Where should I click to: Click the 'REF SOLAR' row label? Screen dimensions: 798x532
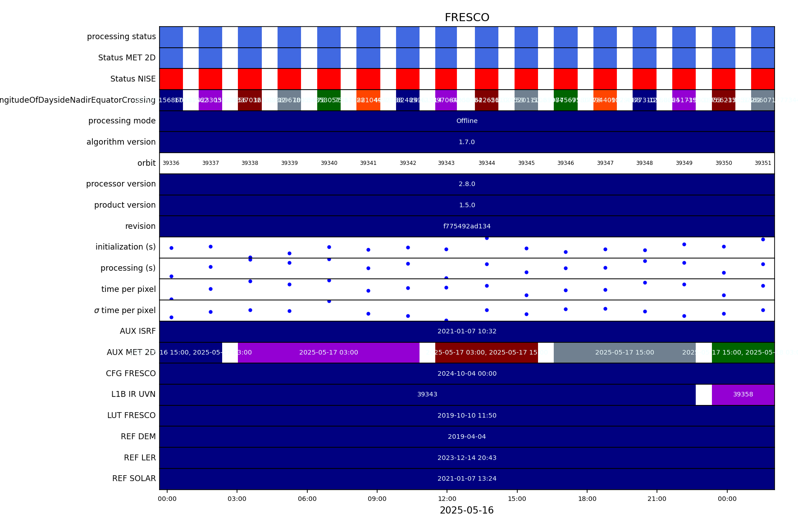click(x=134, y=478)
